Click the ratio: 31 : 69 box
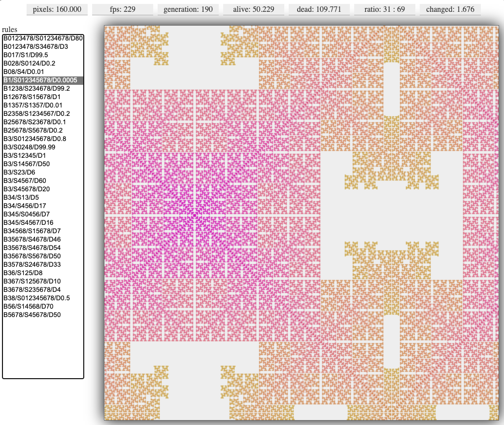Screen dimensions: 504x425 click(385, 9)
